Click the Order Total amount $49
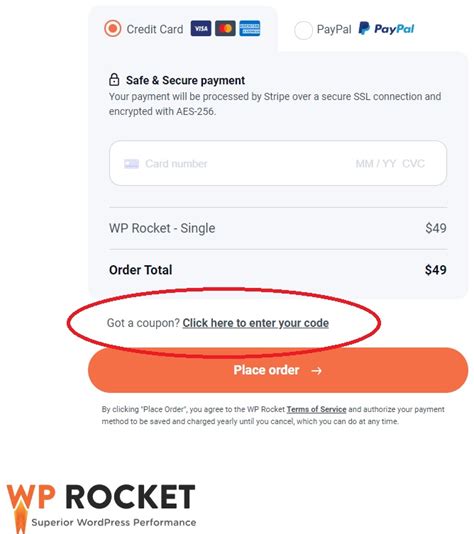This screenshot has height=534, width=474. coord(436,270)
